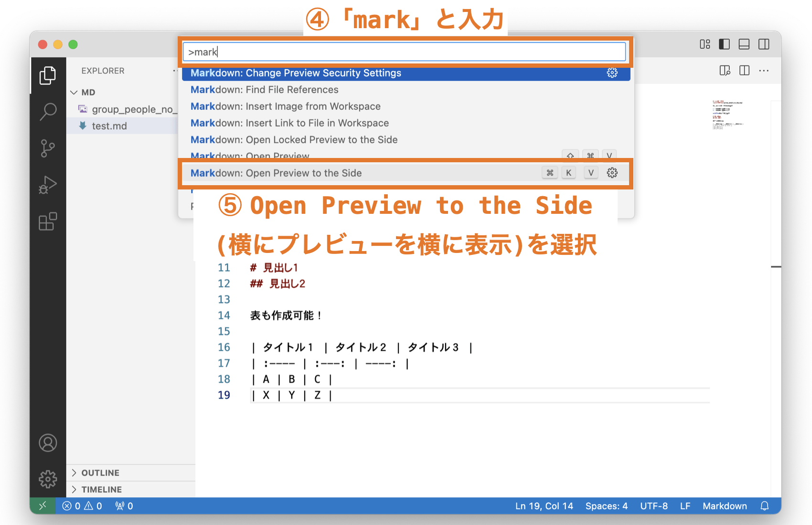Viewport: 812px width, 525px height.
Task: Click the test.md file name
Action: click(109, 126)
